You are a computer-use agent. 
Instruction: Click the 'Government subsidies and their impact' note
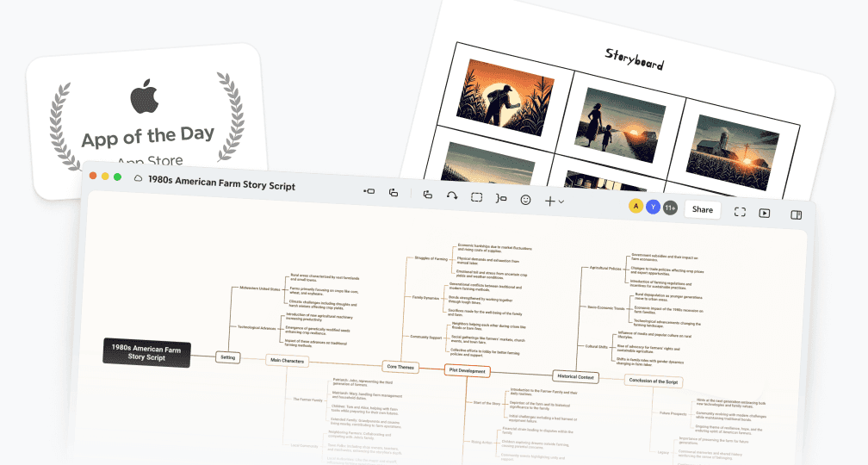[x=665, y=257]
